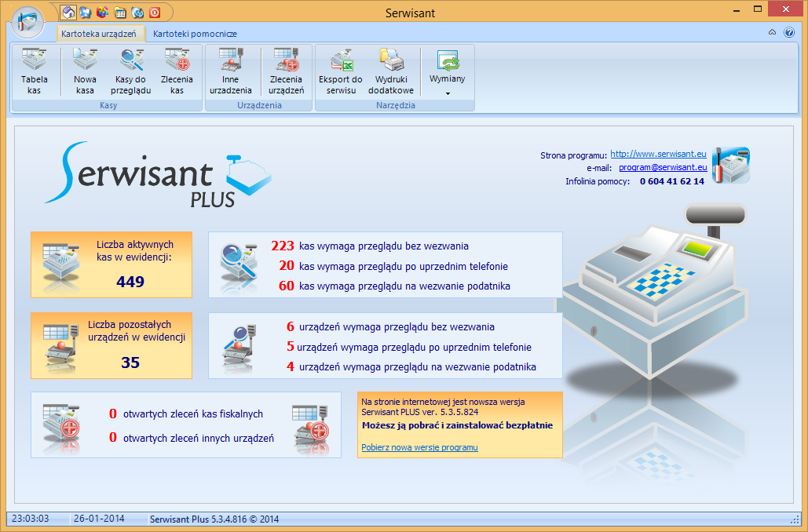This screenshot has width=808, height=532.
Task: Open the http://www.serwisant.eu website link
Action: [x=658, y=154]
